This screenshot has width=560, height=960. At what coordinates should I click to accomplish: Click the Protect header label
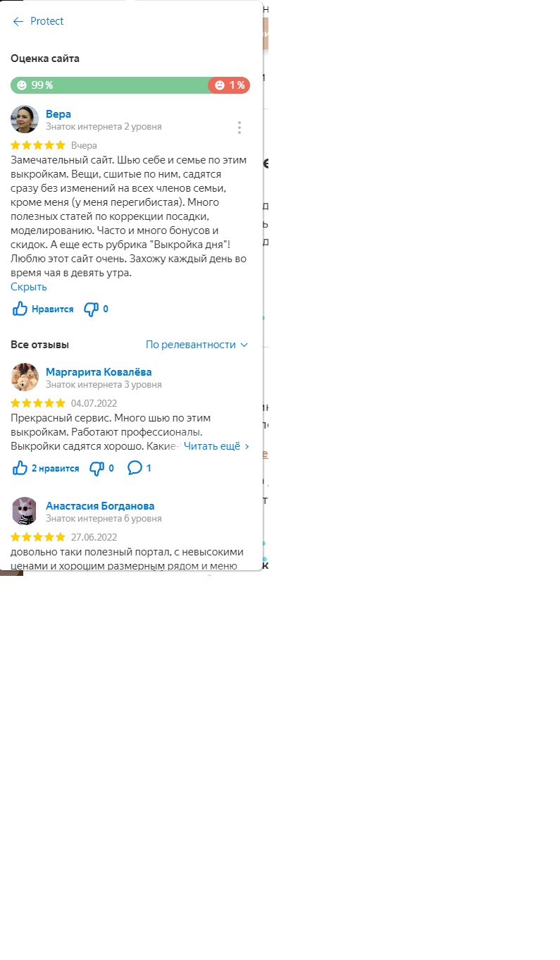tap(47, 21)
